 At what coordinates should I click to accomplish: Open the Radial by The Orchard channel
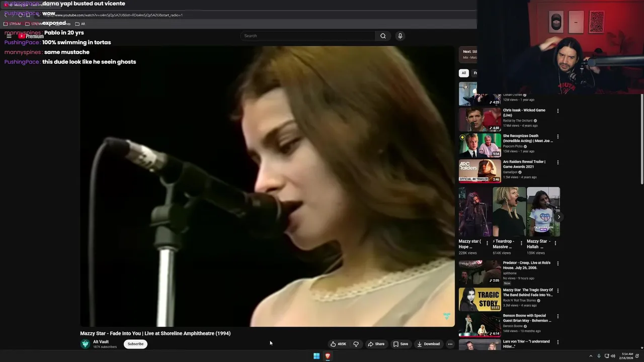(x=518, y=121)
